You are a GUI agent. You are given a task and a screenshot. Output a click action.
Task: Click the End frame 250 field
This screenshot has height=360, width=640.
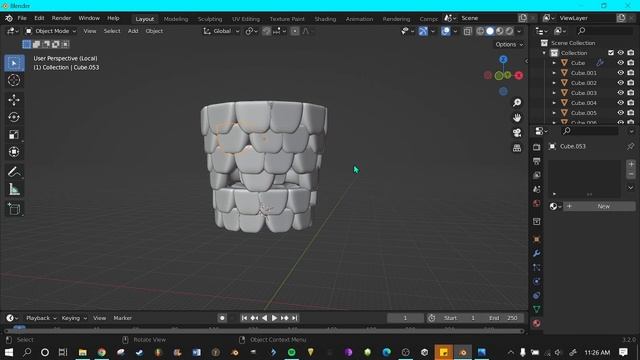pyautogui.click(x=504, y=318)
